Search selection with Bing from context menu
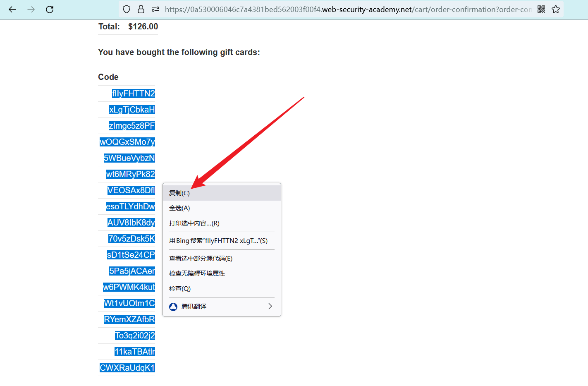Screen dimensions: 588x386 (218, 241)
